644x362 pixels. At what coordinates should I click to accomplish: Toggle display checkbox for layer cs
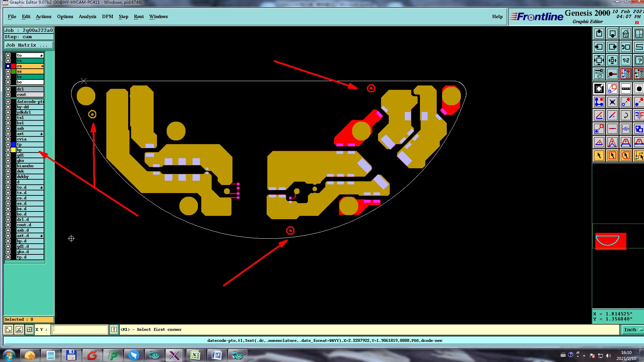coord(8,66)
